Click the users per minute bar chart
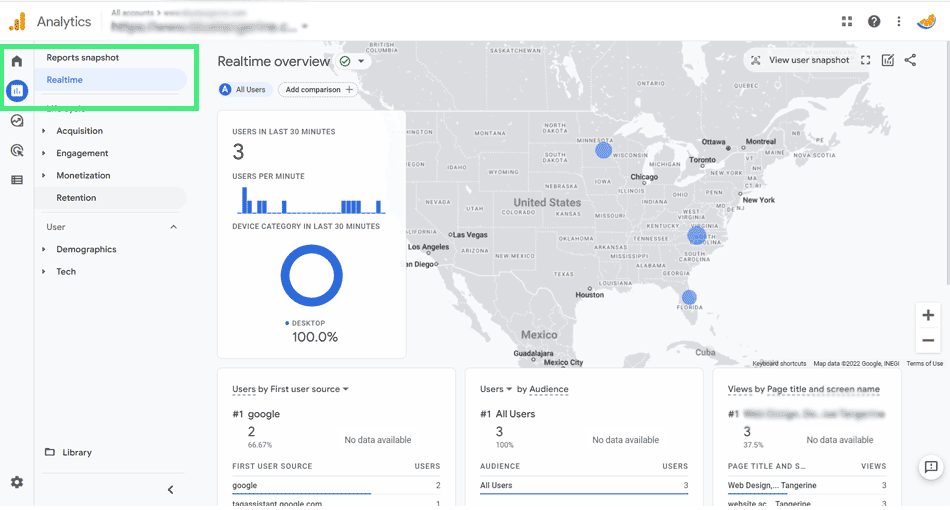The image size is (950, 510). click(x=310, y=200)
